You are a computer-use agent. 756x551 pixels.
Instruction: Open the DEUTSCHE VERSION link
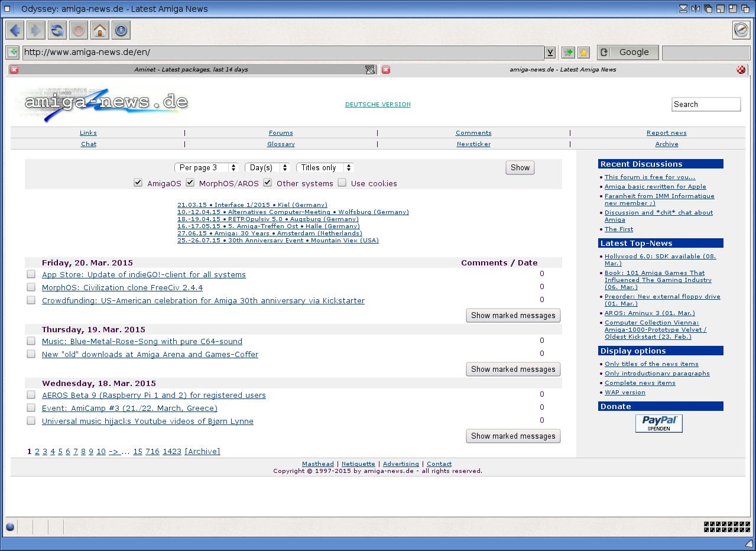(x=378, y=105)
